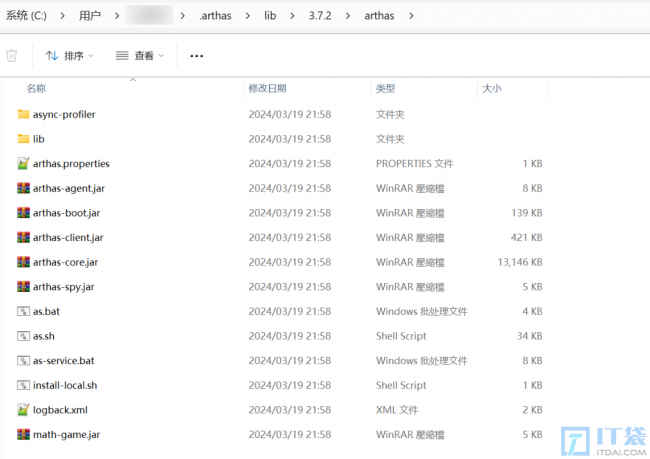Select the logback.xml file name

coord(61,410)
